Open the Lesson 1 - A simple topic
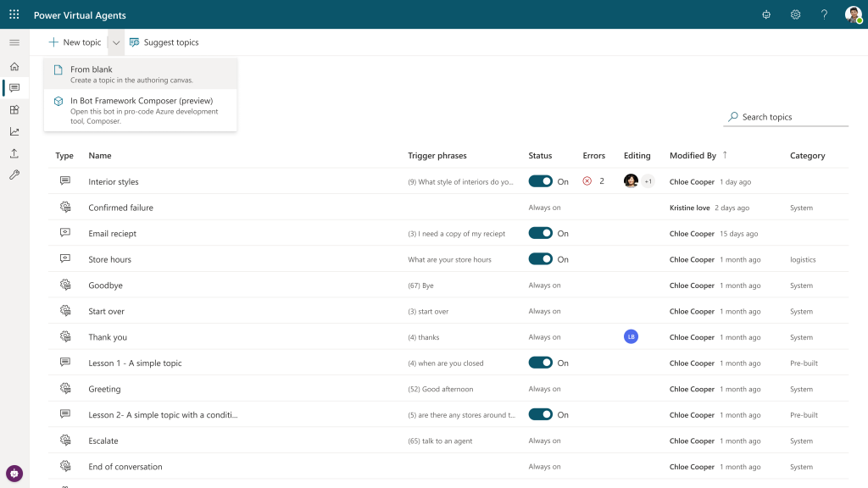Screen dimensions: 868x488 pyautogui.click(x=135, y=363)
